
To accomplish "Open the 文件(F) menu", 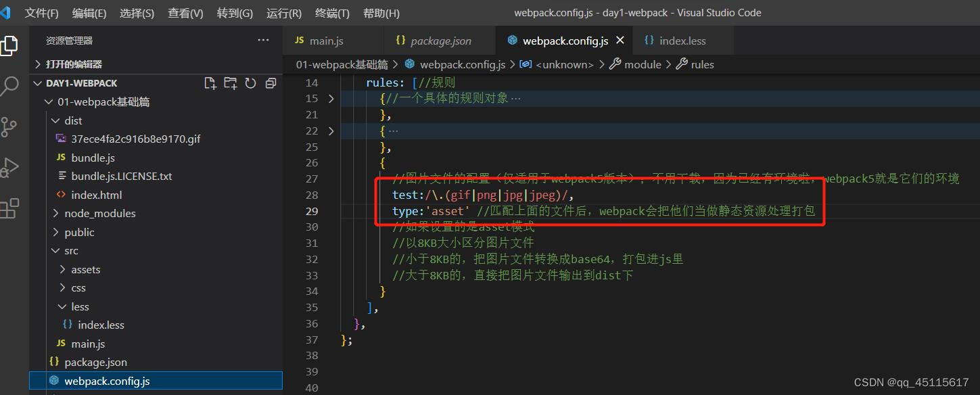I will click(42, 13).
